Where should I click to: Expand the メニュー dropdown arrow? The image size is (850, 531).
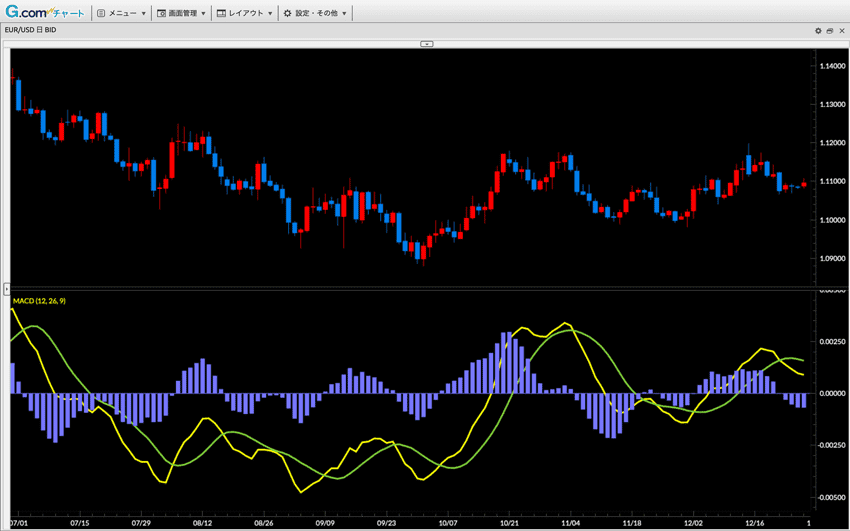pyautogui.click(x=144, y=14)
